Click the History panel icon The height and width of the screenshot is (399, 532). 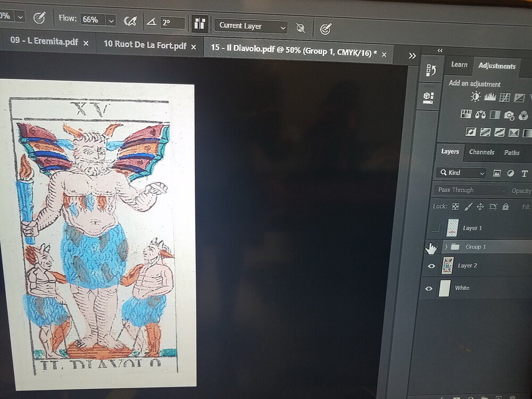431,71
